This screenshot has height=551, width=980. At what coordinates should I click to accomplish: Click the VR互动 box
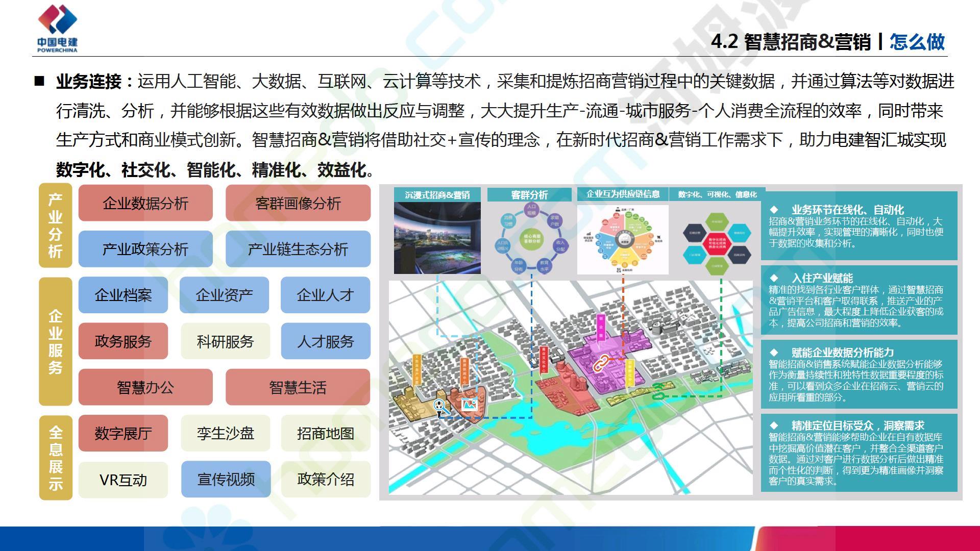coord(123,480)
